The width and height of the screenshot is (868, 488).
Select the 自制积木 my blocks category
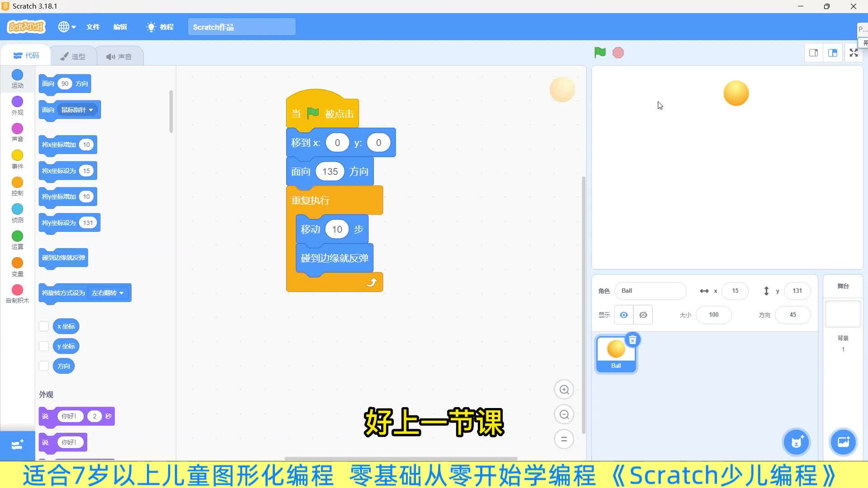17,294
